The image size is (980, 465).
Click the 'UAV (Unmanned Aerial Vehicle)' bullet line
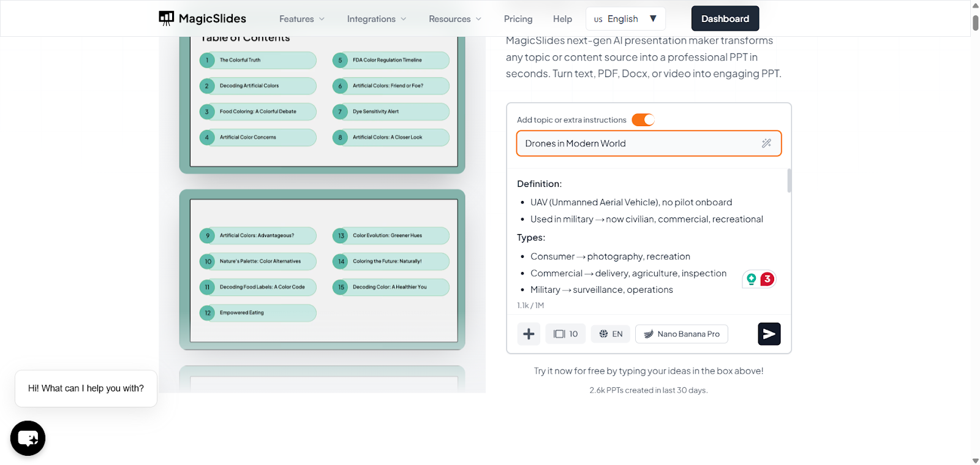(x=631, y=202)
